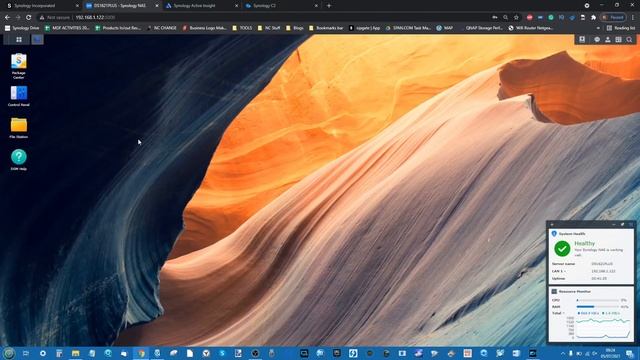Image resolution: width=640 pixels, height=360 pixels.
Task: Click the browser zoom magnifier in address bar
Action: pyautogui.click(x=505, y=17)
